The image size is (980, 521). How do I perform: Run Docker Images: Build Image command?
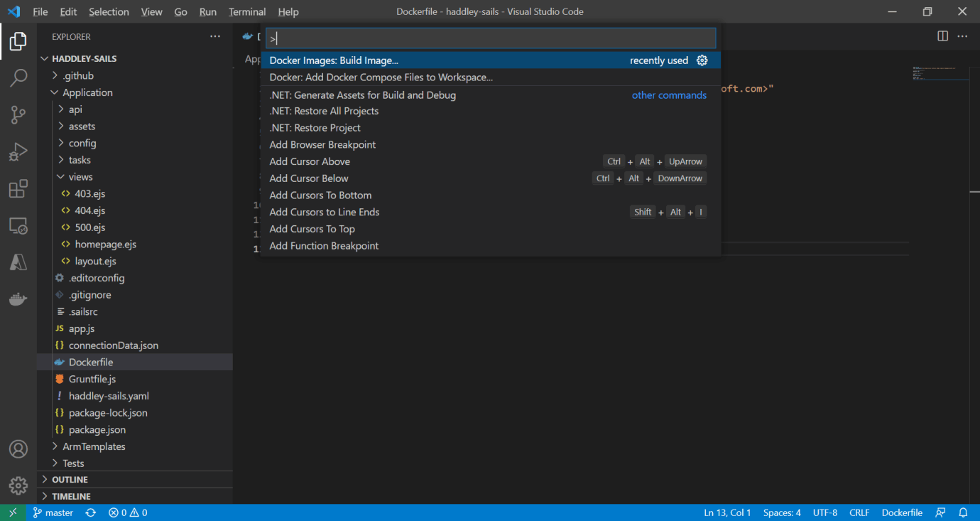(491, 60)
